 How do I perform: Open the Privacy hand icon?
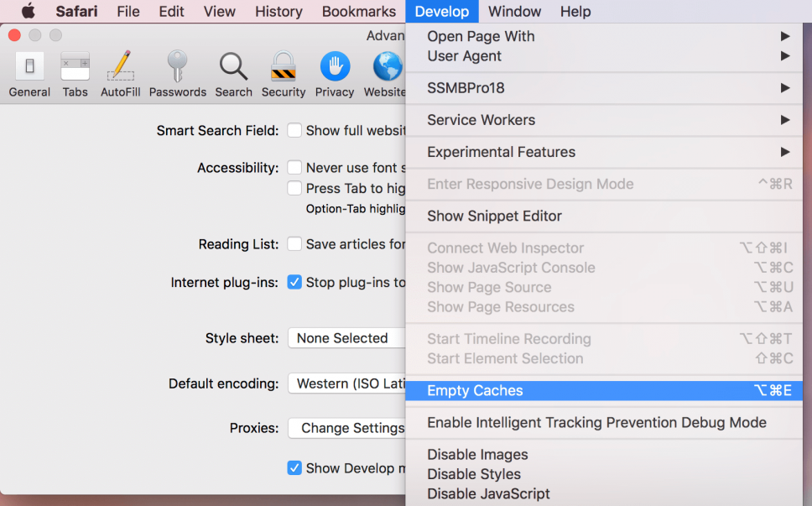tap(335, 66)
